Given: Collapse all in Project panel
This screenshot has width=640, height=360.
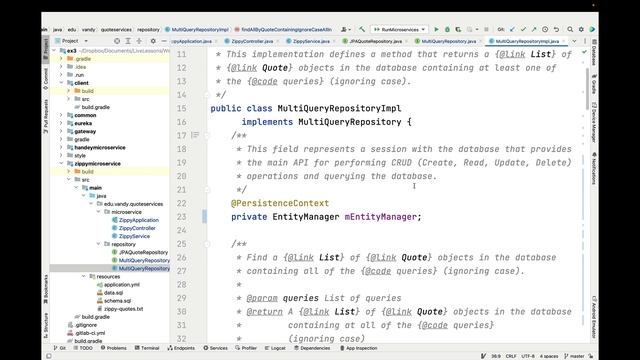Looking at the screenshot, I should pyautogui.click(x=139, y=41).
